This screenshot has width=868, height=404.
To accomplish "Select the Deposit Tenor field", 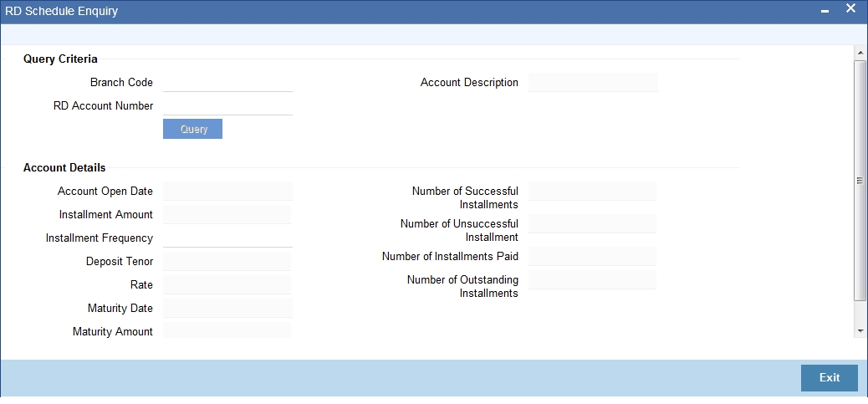I will coord(227,261).
